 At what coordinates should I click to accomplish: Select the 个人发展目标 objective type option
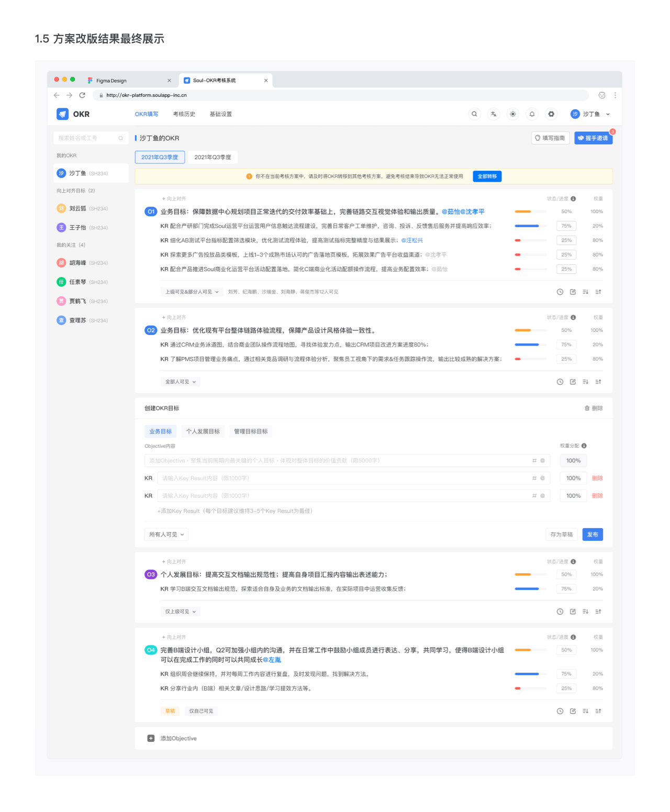click(x=203, y=431)
